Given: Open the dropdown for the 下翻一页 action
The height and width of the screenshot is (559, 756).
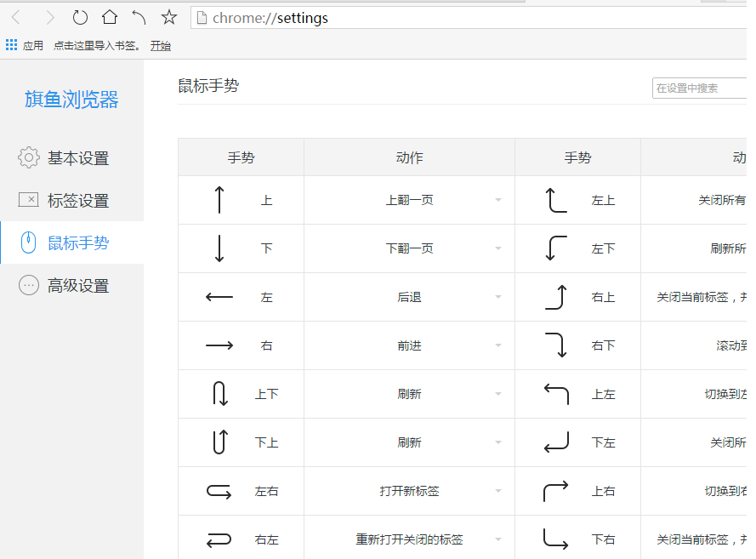Looking at the screenshot, I should (498, 248).
